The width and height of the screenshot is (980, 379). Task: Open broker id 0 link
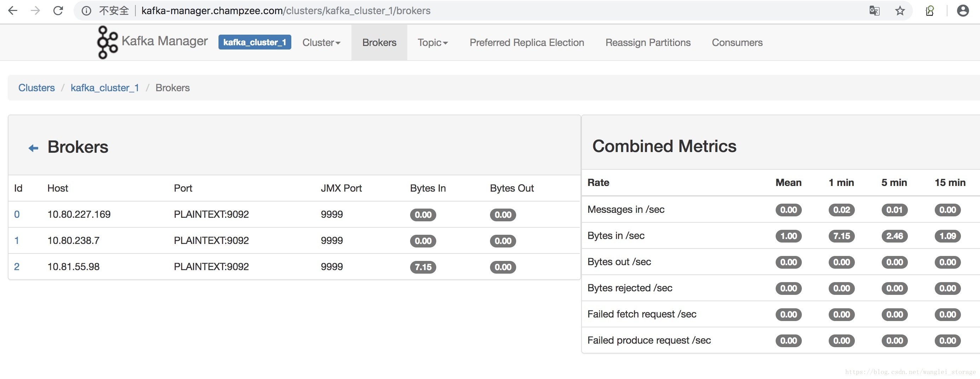click(x=17, y=214)
